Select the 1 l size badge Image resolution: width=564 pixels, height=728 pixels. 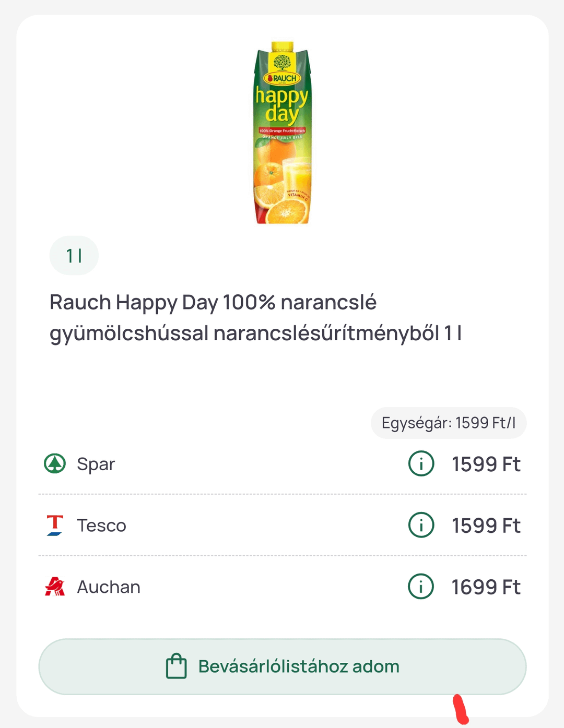(x=74, y=256)
